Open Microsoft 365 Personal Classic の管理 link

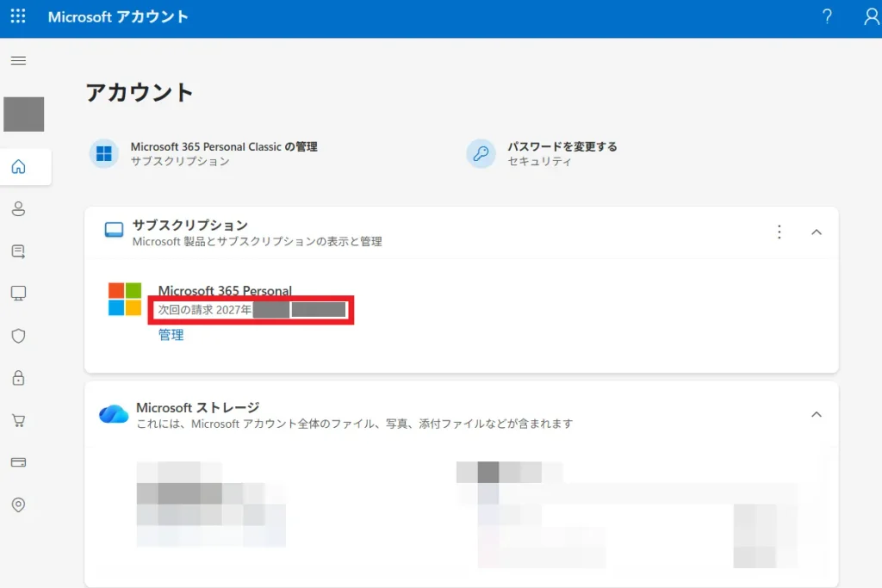click(224, 146)
